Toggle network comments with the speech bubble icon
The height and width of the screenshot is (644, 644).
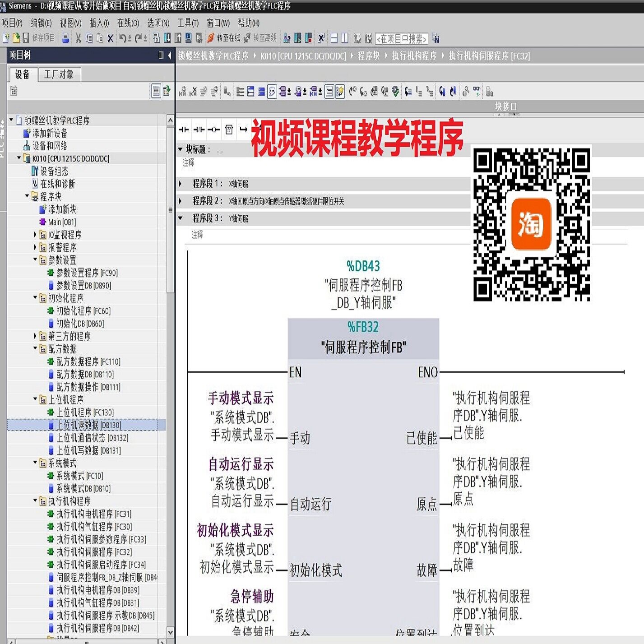coord(273,90)
